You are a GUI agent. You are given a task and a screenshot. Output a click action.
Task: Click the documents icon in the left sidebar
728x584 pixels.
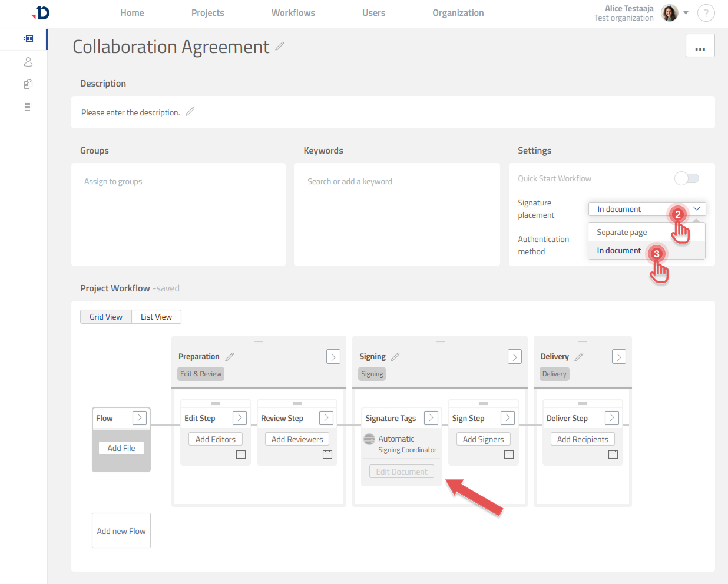click(28, 84)
